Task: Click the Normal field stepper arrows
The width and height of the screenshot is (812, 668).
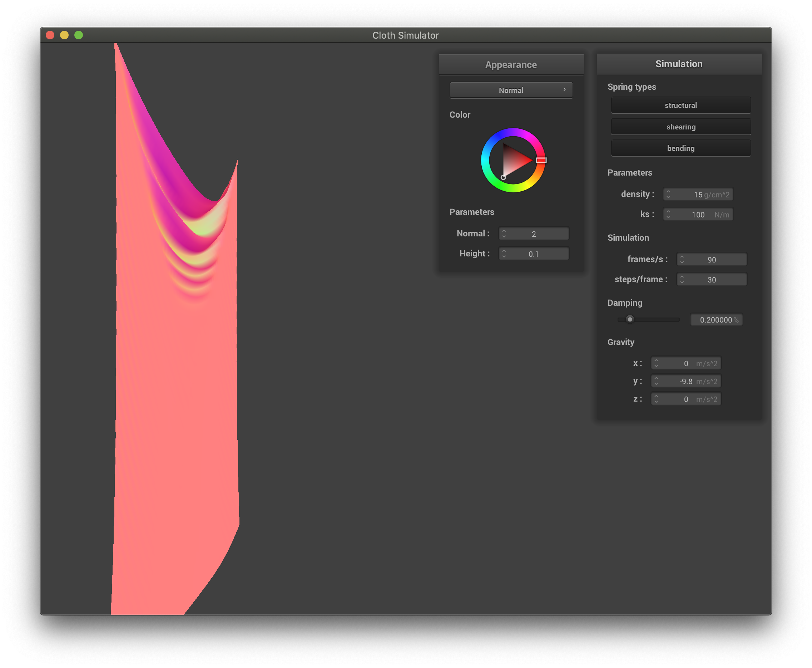Action: [504, 234]
